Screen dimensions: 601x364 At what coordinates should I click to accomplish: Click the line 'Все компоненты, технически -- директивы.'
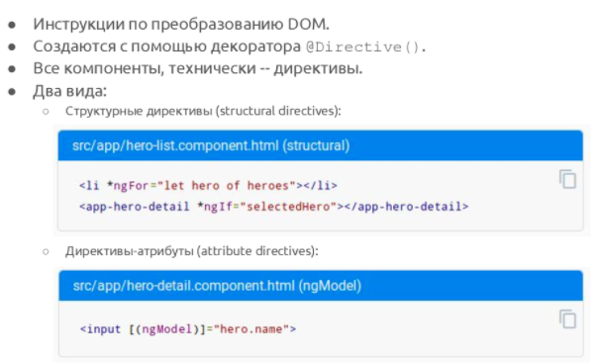coord(198,68)
